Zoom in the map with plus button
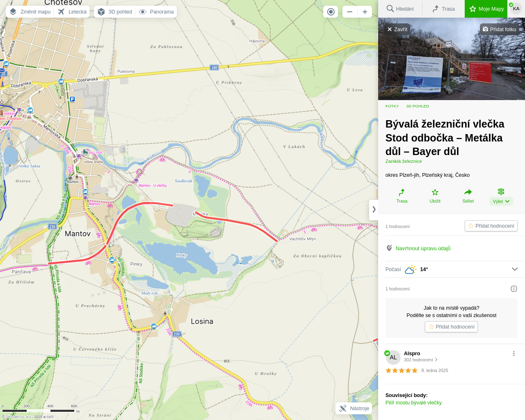Screen dimensions: 525x420 [x=365, y=12]
